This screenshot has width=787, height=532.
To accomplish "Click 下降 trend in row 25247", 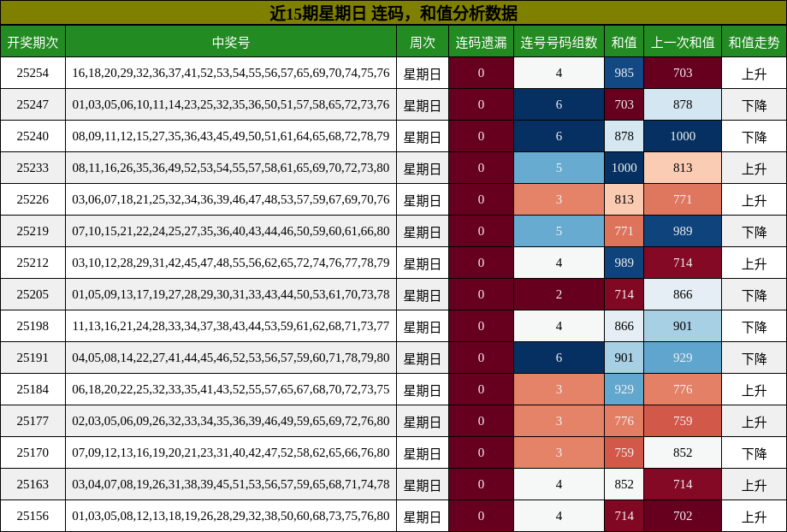I will [x=754, y=104].
